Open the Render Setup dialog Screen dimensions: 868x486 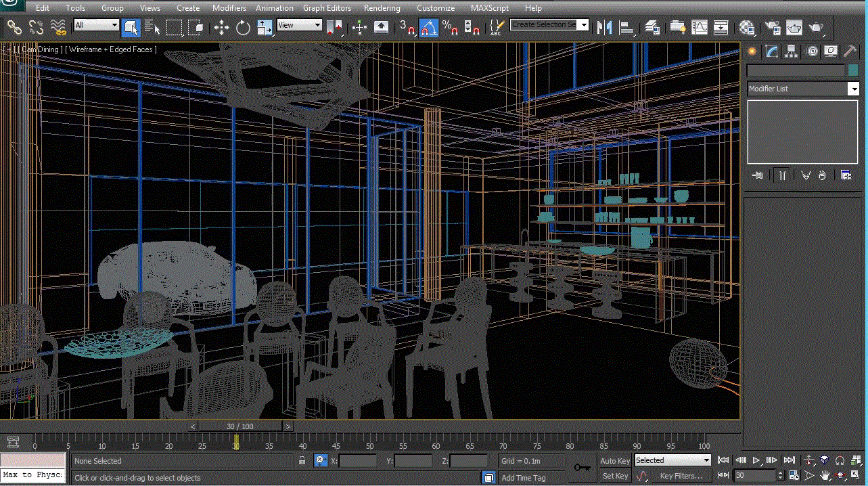(772, 27)
